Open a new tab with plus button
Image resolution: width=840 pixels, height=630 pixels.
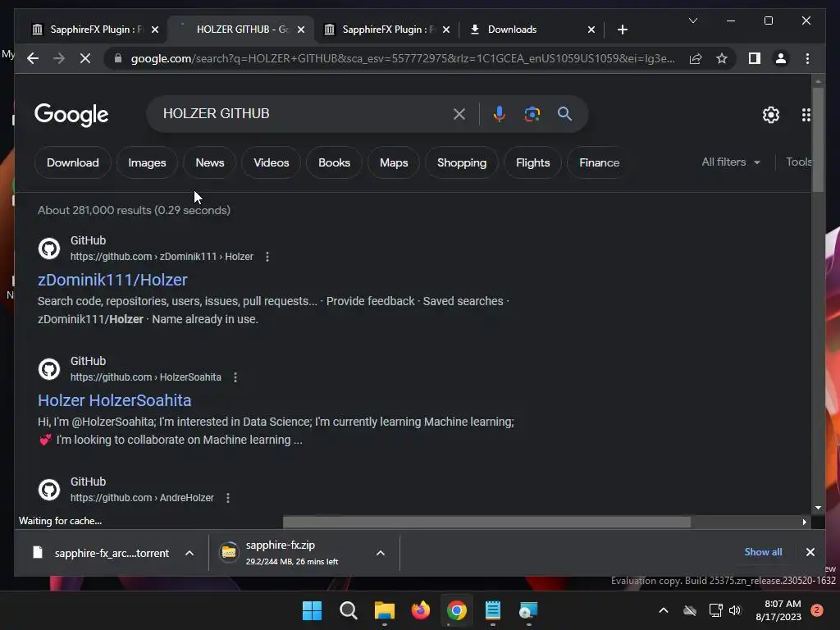[x=622, y=30]
